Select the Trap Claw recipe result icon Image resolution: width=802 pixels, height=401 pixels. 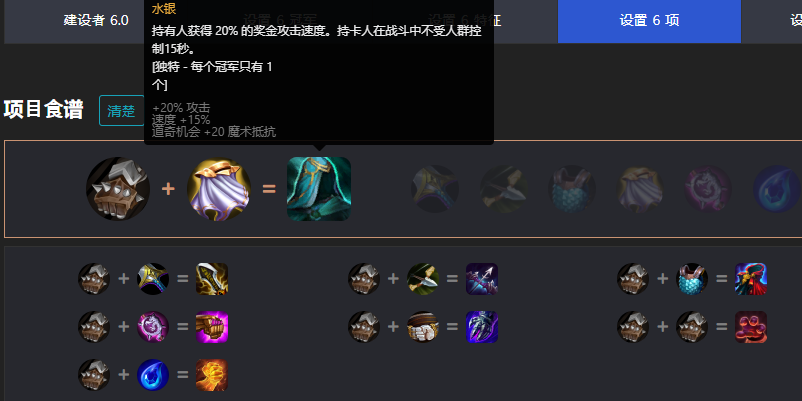coord(482,327)
